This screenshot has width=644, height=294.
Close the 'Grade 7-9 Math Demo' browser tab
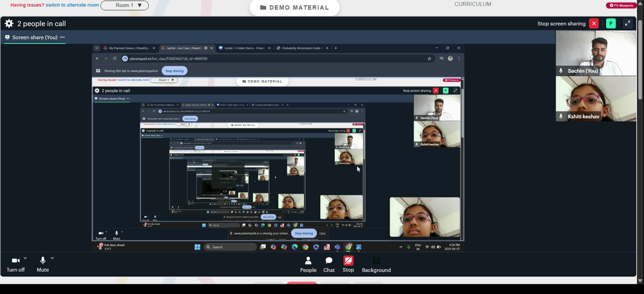pyautogui.click(x=269, y=48)
